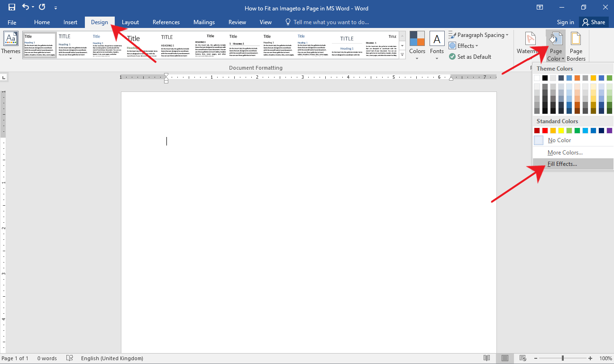Open the Paragraph Spacing dropdown
This screenshot has height=364, width=614.
tap(479, 35)
